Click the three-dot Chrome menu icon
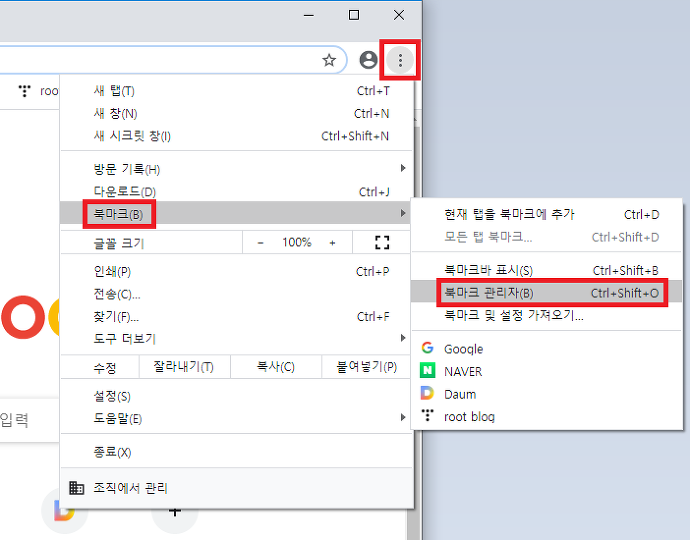690x540 pixels. pos(400,60)
